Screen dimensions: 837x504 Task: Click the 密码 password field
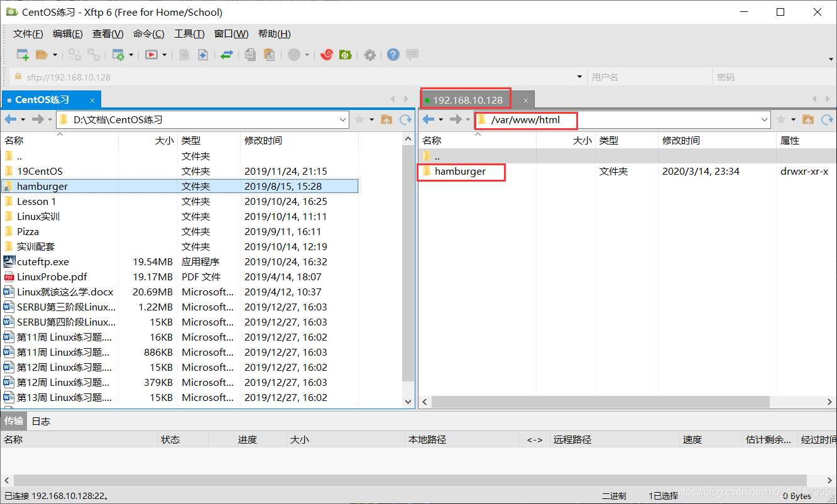pos(774,77)
